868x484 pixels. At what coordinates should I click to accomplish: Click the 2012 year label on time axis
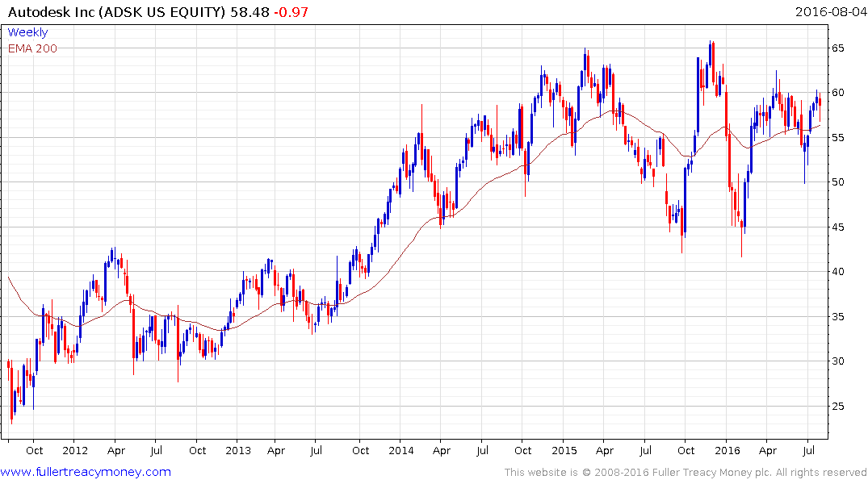[75, 450]
